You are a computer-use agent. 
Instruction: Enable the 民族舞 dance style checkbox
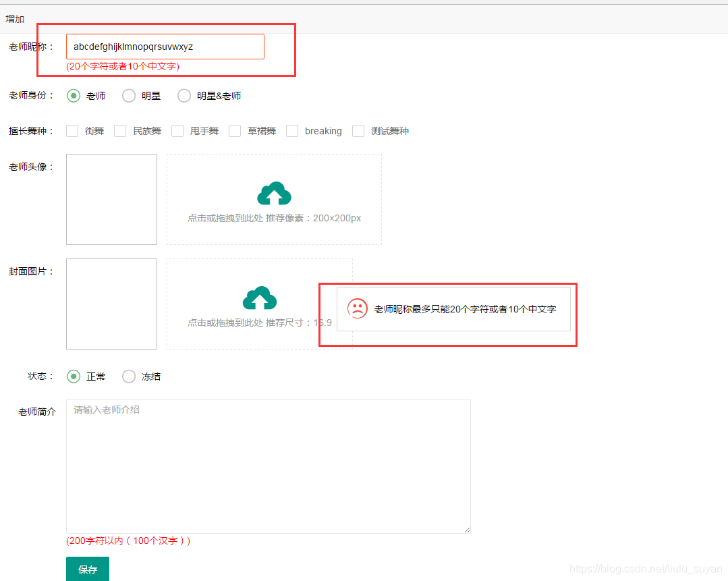[119, 131]
